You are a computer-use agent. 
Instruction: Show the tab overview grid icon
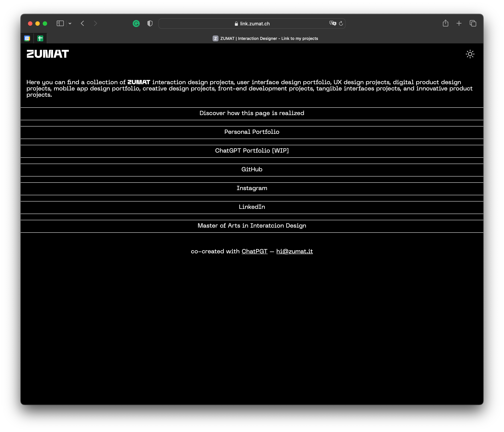(x=473, y=23)
